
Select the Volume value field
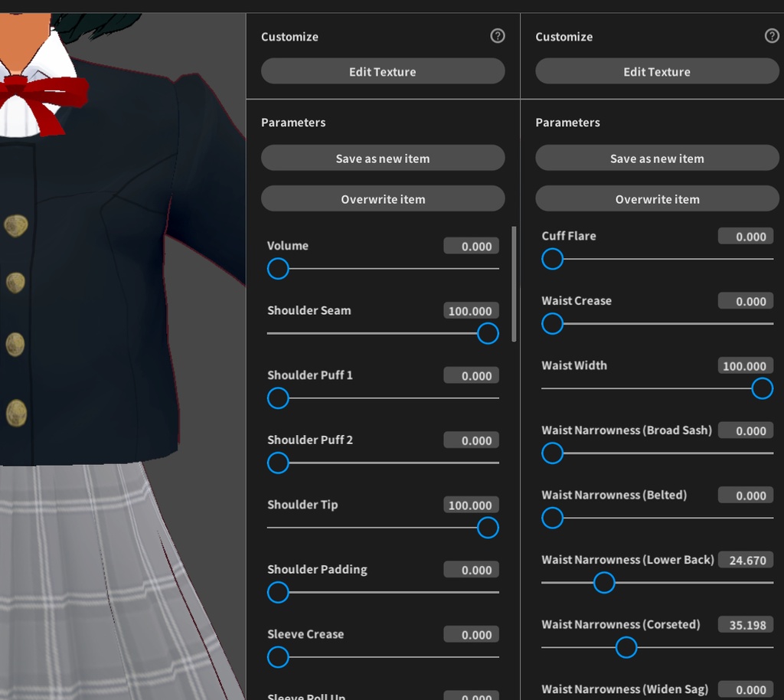pyautogui.click(x=471, y=245)
